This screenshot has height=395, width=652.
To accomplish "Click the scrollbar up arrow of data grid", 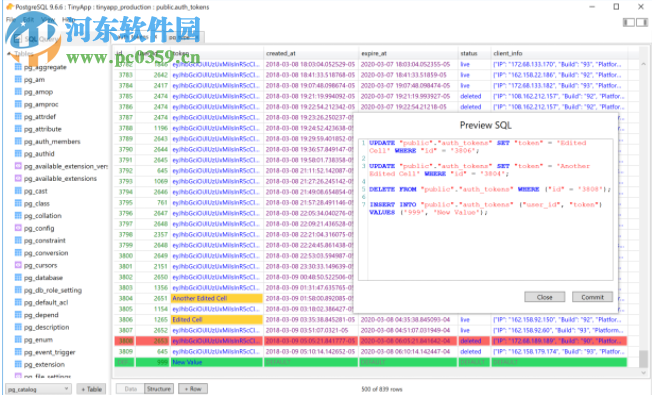I will [643, 64].
